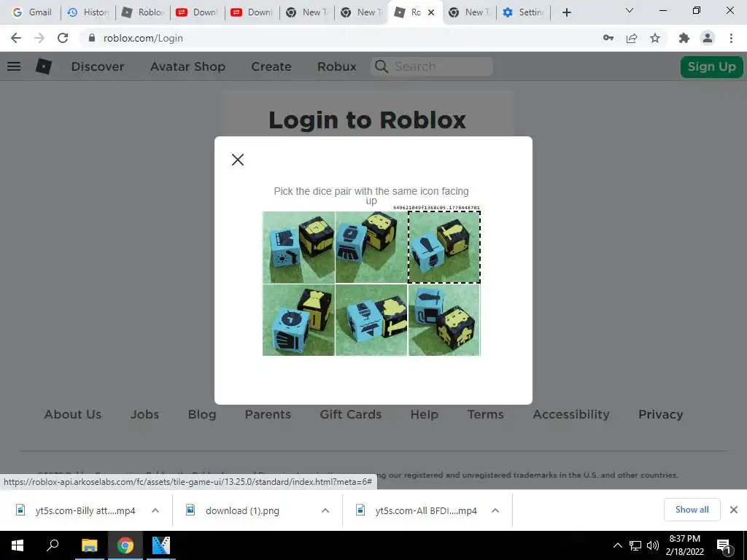Open the Gift Cards footer link

point(351,414)
